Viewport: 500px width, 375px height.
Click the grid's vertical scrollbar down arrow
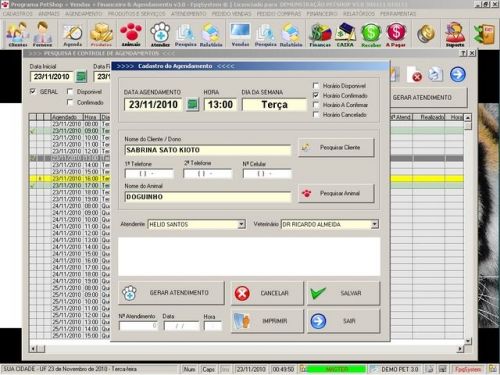468,341
